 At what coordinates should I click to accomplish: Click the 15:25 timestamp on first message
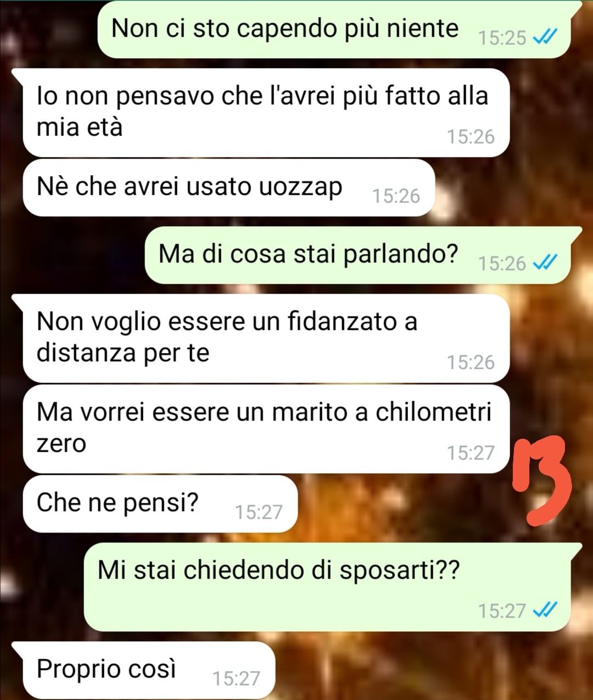click(502, 38)
